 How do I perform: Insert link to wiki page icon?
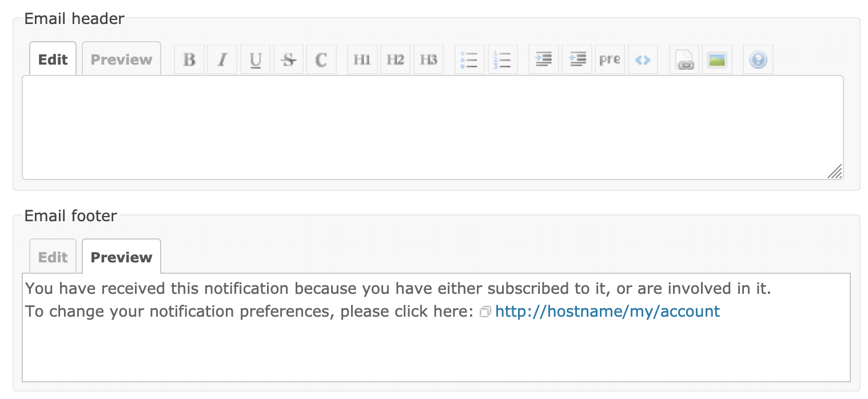click(684, 59)
